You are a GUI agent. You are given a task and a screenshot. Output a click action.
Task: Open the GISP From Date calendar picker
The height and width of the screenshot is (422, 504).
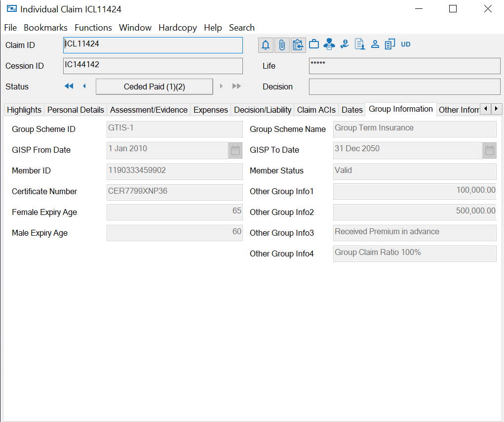coord(235,150)
